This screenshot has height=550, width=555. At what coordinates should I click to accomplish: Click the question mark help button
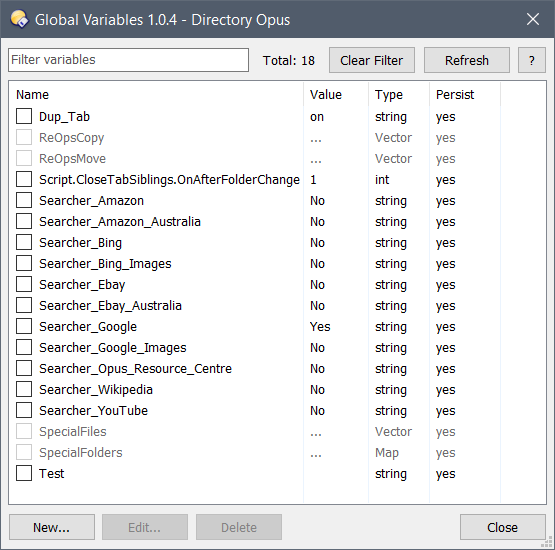[532, 60]
